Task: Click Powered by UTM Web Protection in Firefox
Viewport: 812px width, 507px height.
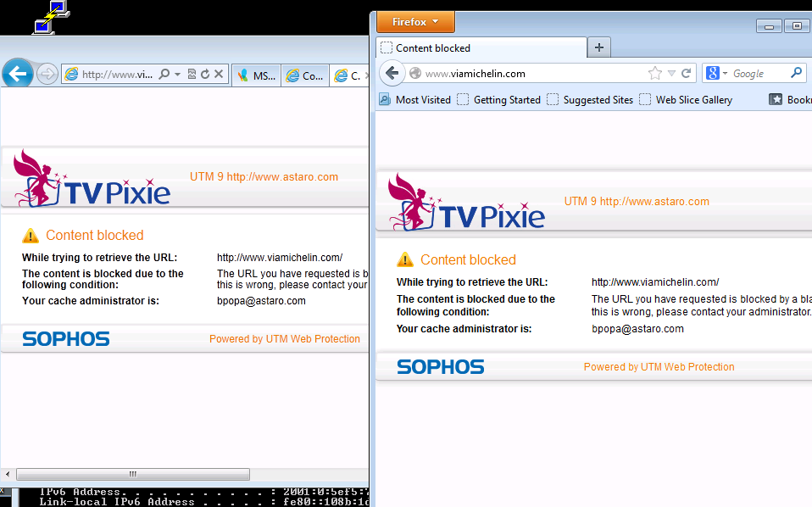Action: [659, 366]
